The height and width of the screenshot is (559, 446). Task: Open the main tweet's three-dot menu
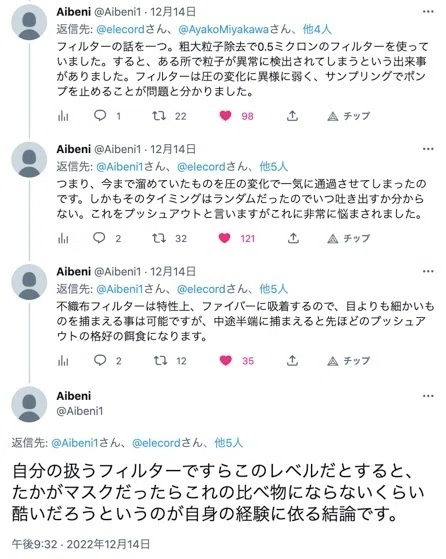coord(428,396)
